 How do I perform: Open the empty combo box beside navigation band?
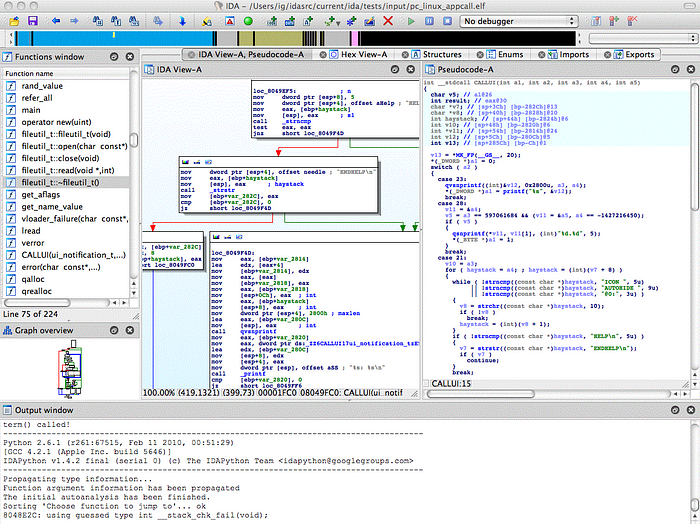pos(642,38)
